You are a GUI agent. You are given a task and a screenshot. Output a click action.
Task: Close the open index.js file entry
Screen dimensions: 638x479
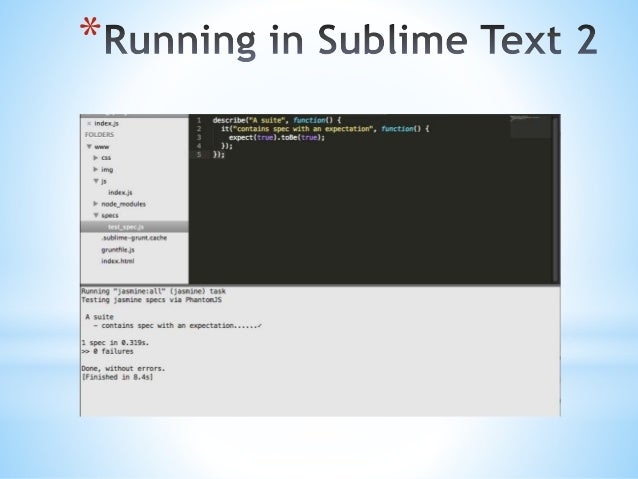pyautogui.click(x=89, y=123)
